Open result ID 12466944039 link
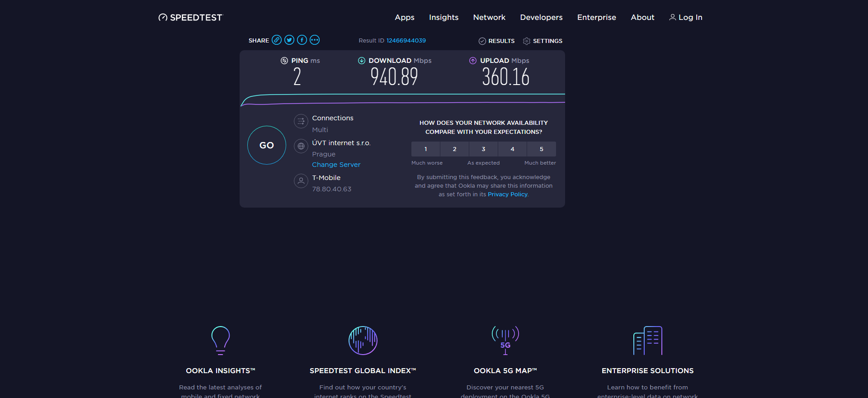 (406, 41)
